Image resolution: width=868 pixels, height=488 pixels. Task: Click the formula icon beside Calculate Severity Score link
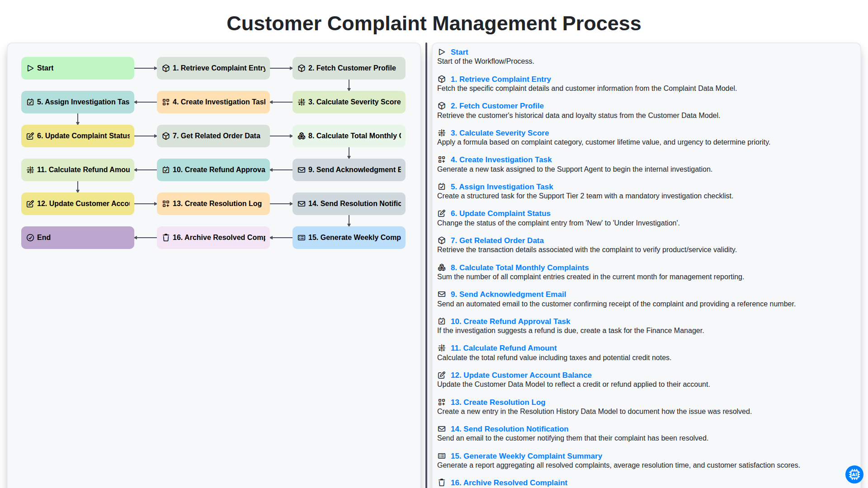442,133
